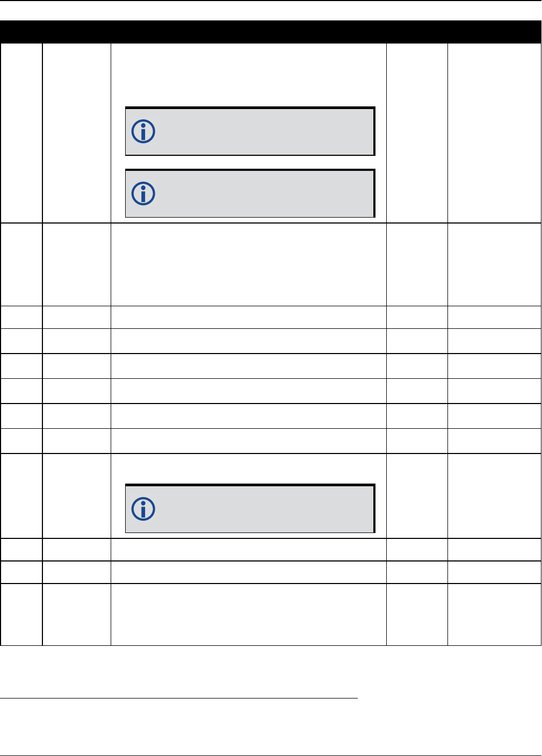Click the last-column cell of the second row

click(494, 264)
